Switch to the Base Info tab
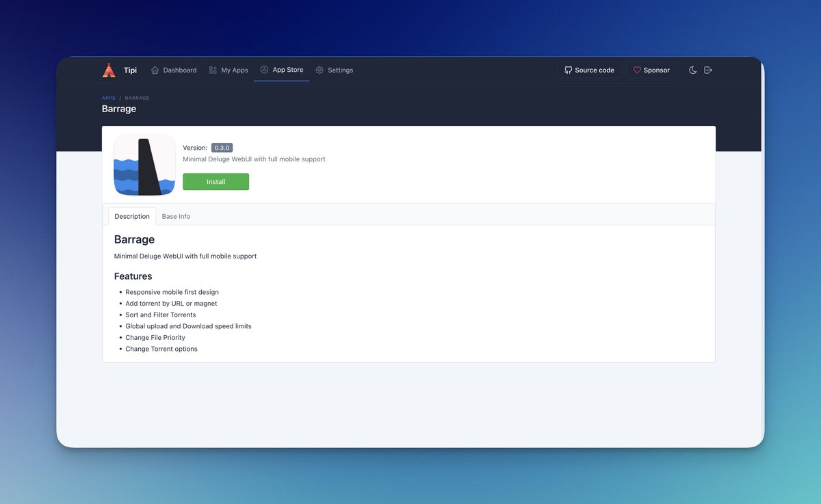 (x=176, y=216)
